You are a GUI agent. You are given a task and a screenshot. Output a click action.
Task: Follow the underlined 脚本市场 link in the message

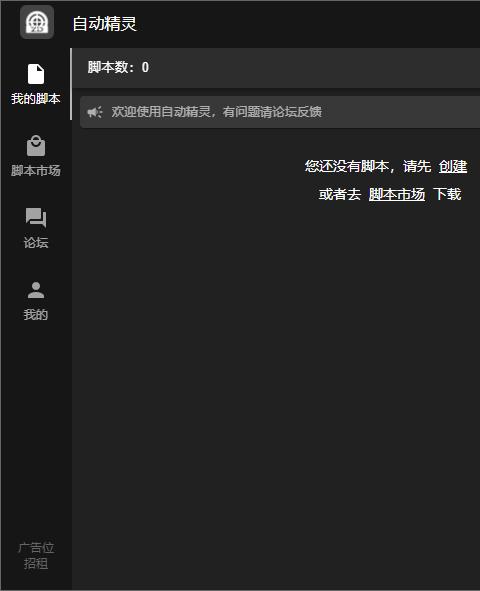tap(397, 194)
